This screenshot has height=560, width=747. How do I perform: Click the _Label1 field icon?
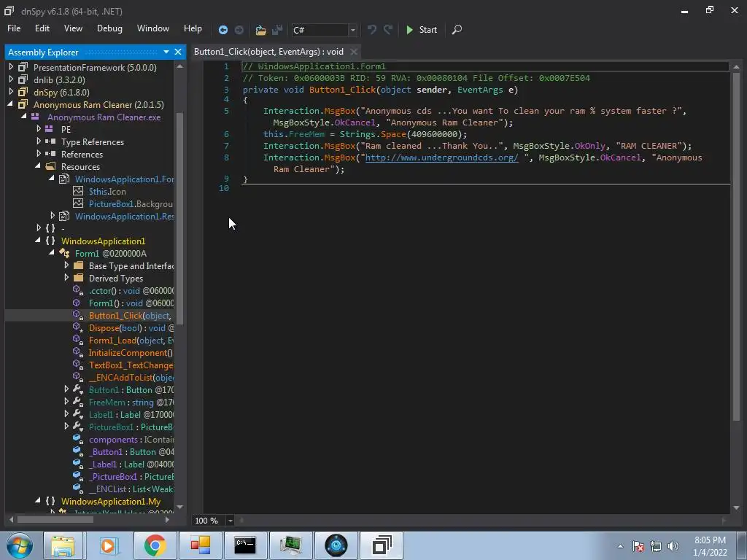coord(77,464)
